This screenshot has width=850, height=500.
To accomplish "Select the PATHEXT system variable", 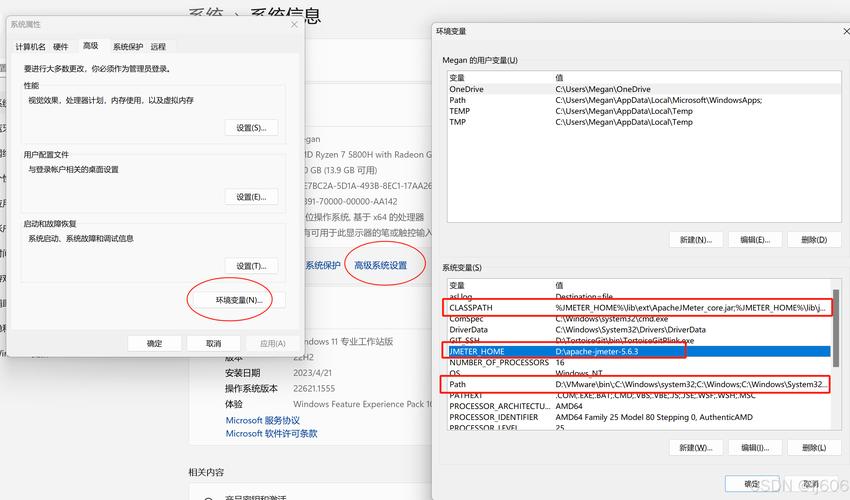I will (640, 395).
